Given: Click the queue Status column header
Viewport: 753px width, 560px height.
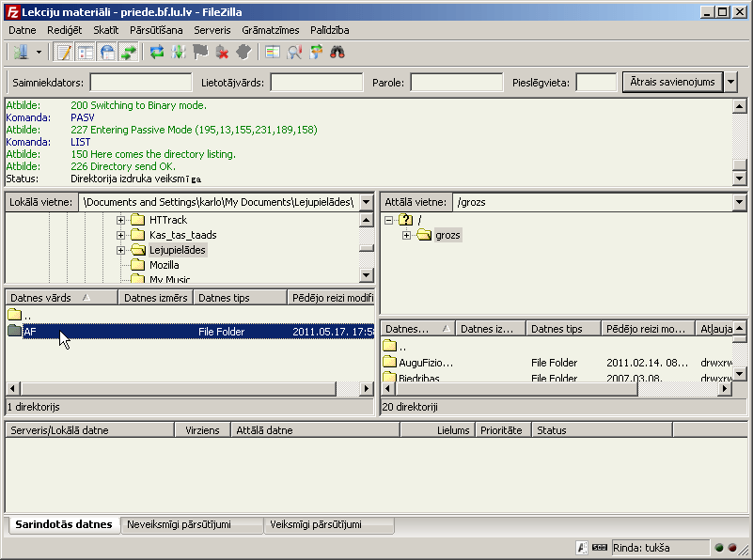Looking at the screenshot, I should (x=603, y=430).
